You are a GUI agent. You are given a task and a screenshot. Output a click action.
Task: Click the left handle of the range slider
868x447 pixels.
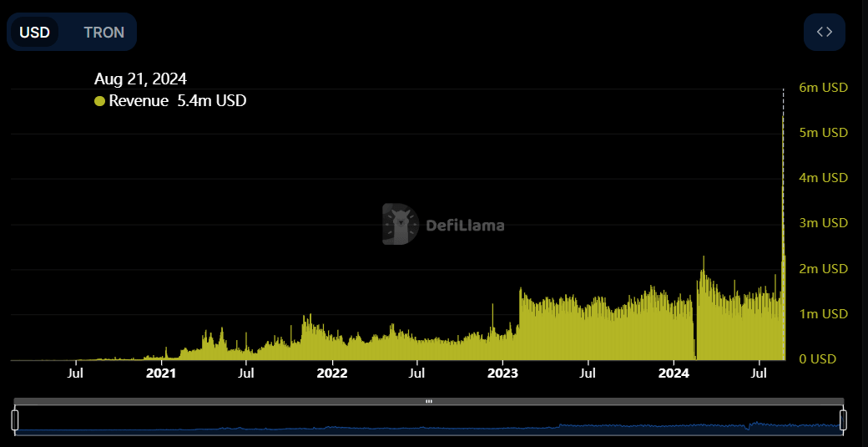coord(15,420)
